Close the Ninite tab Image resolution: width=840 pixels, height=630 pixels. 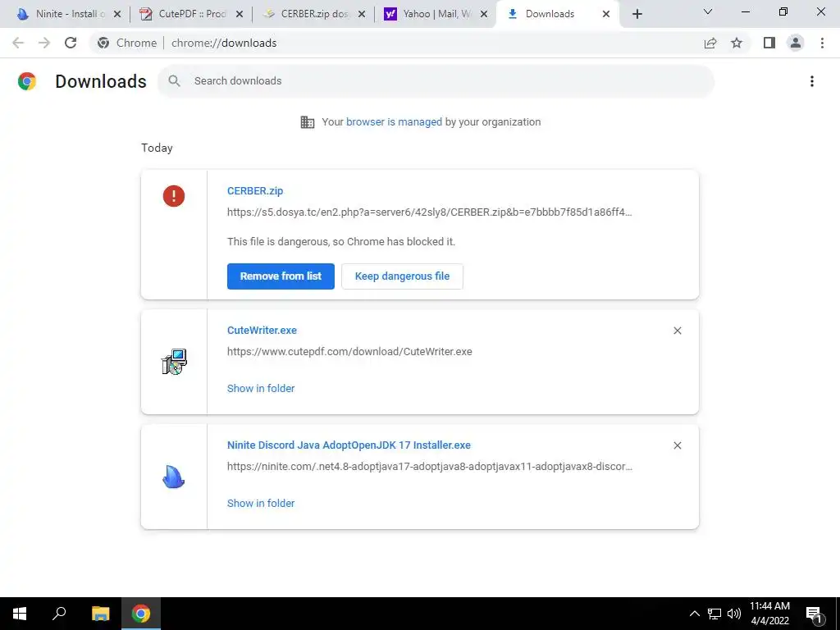[117, 15]
